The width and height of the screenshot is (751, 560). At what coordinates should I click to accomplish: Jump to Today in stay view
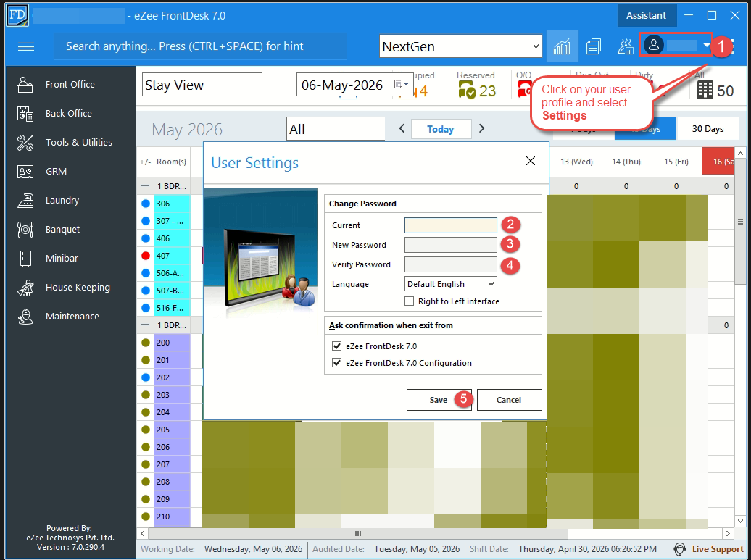(x=441, y=129)
